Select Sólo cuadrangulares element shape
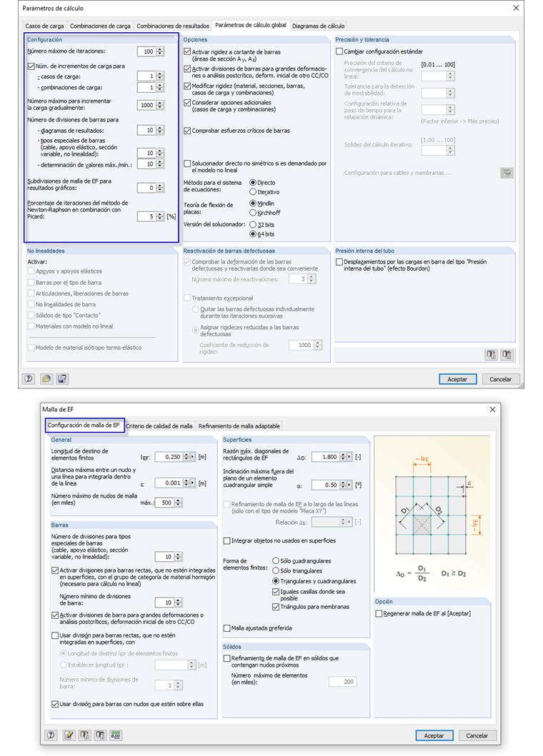Viewport: 543px width, 756px height. tap(276, 560)
